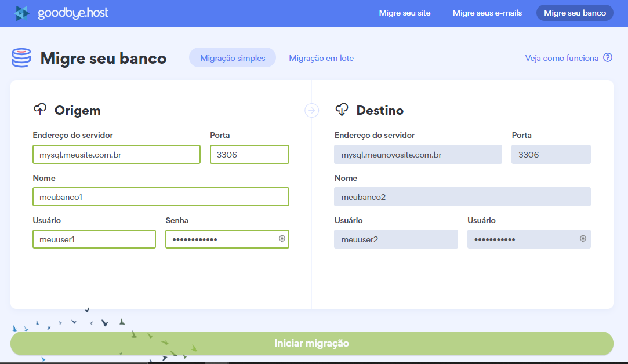The height and width of the screenshot is (364, 628).
Task: Open the Migre seus e-mails menu
Action: (487, 13)
